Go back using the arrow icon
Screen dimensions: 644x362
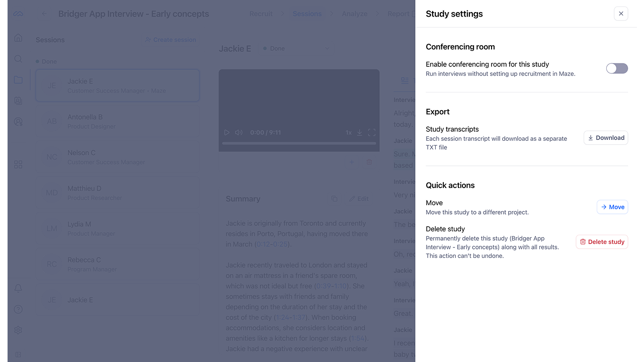tap(44, 14)
